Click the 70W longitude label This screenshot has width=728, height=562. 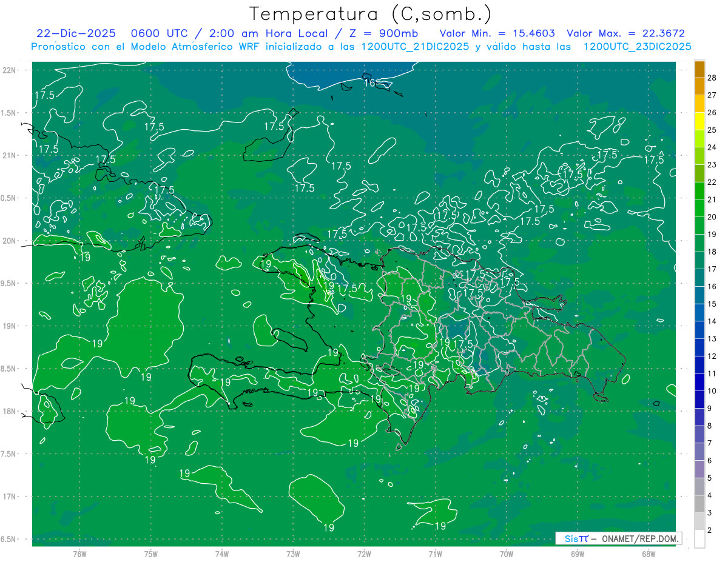click(x=507, y=554)
